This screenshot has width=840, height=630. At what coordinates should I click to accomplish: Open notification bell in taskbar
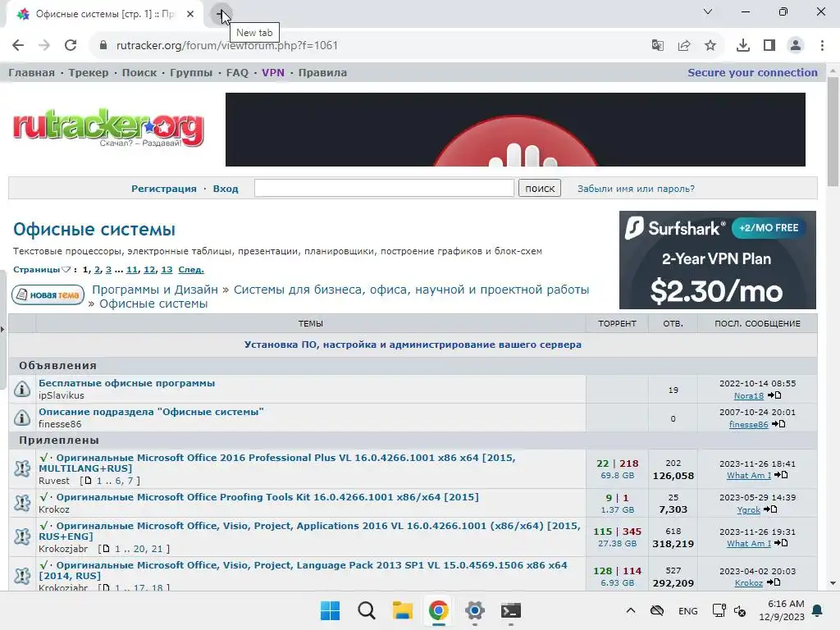click(x=818, y=610)
